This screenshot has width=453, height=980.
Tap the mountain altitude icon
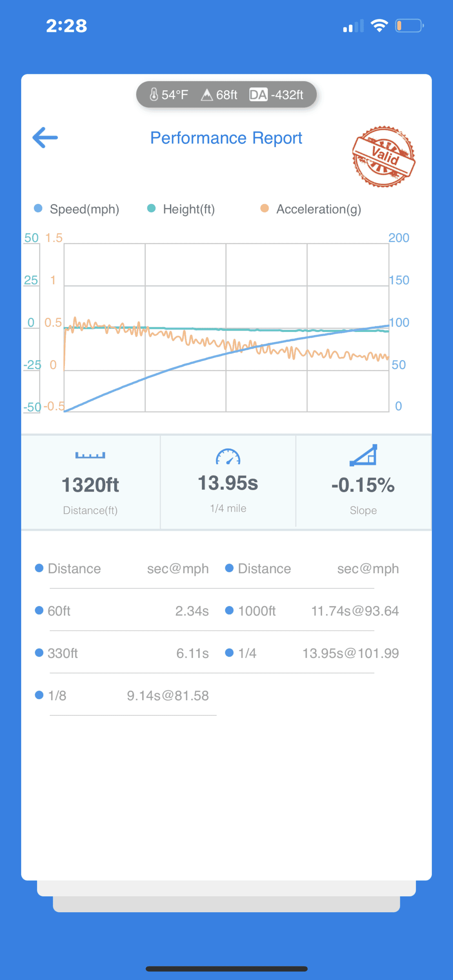click(207, 95)
